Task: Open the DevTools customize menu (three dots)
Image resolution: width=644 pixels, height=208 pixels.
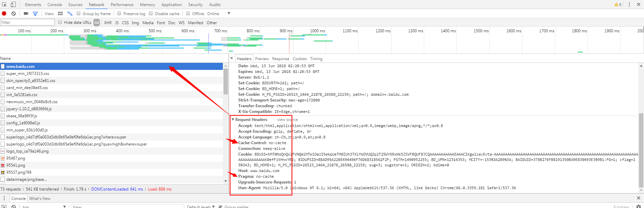Action: 629,4
